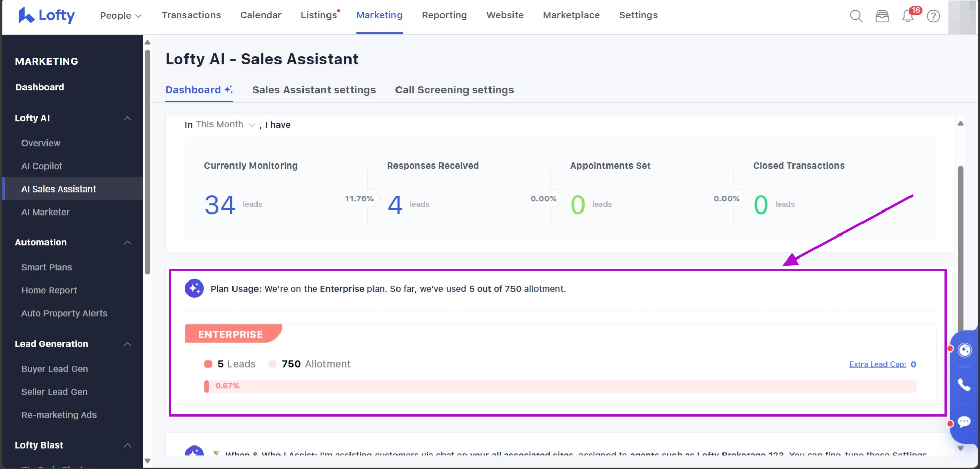
Task: Open AI Copilot in sidebar
Action: point(42,167)
